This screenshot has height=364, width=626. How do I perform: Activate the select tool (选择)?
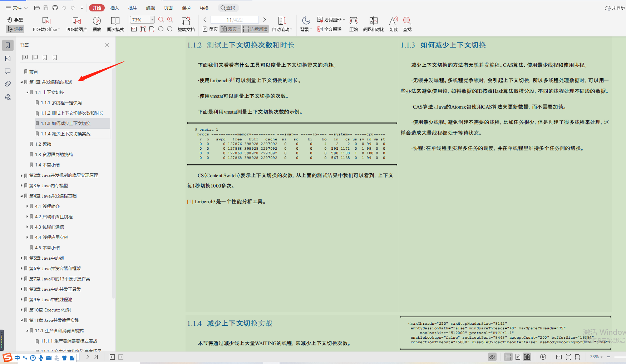click(15, 29)
